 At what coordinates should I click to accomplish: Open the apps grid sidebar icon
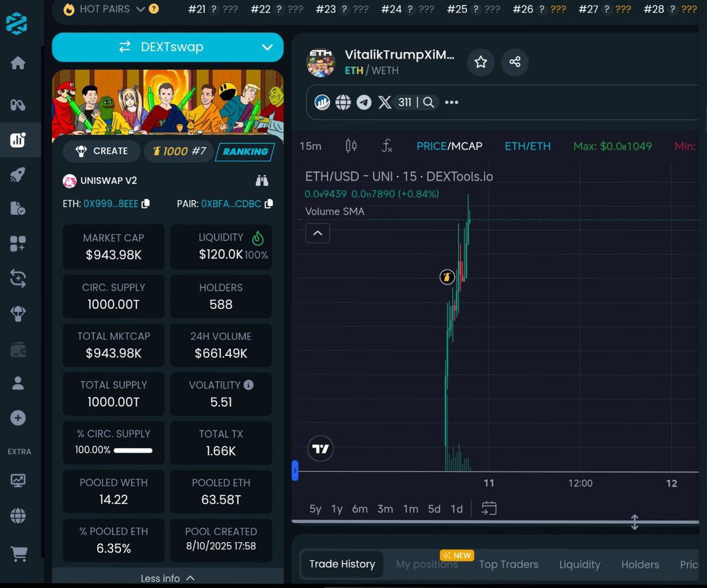click(18, 243)
